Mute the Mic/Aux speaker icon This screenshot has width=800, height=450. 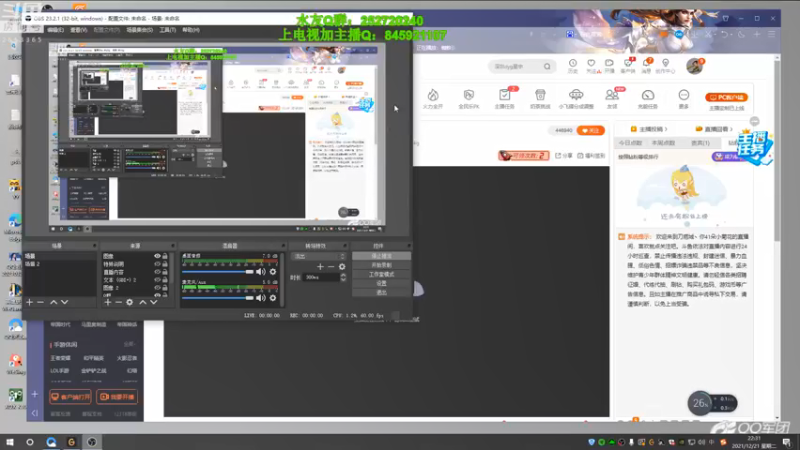261,298
